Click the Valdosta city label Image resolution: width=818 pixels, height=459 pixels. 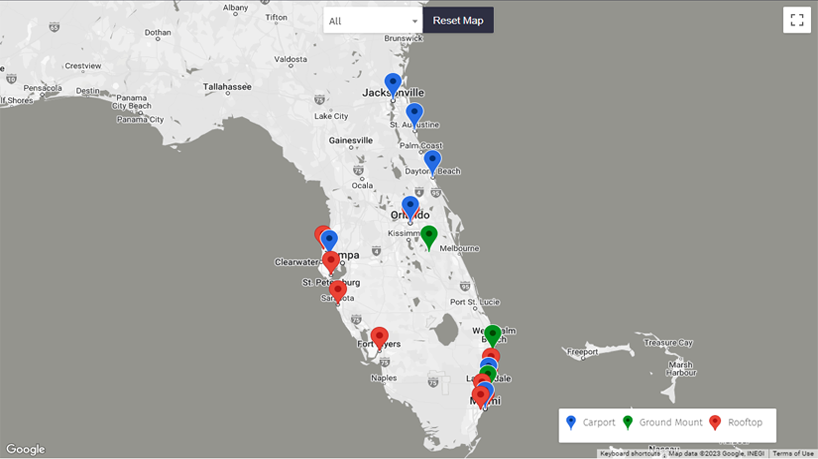[291, 59]
